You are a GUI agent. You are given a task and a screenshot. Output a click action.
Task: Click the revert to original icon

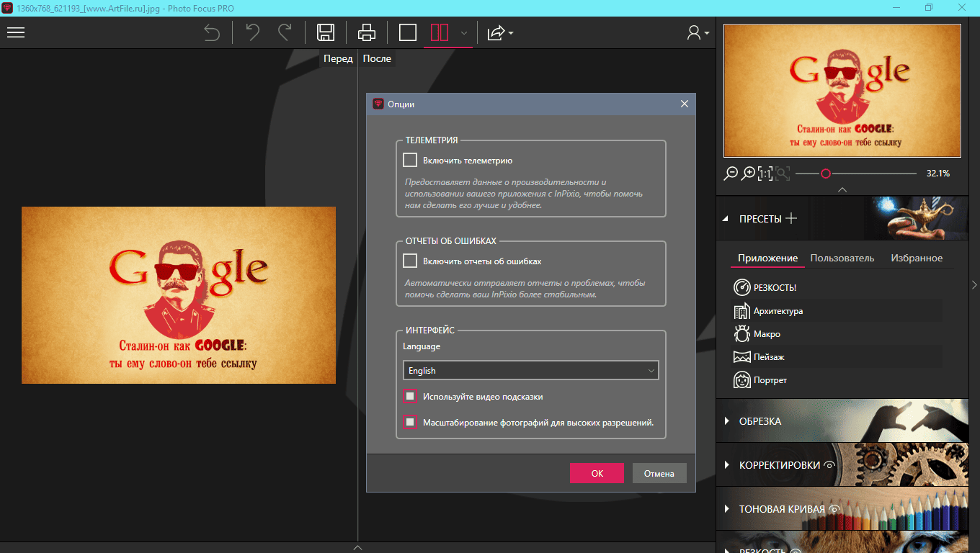coord(211,32)
